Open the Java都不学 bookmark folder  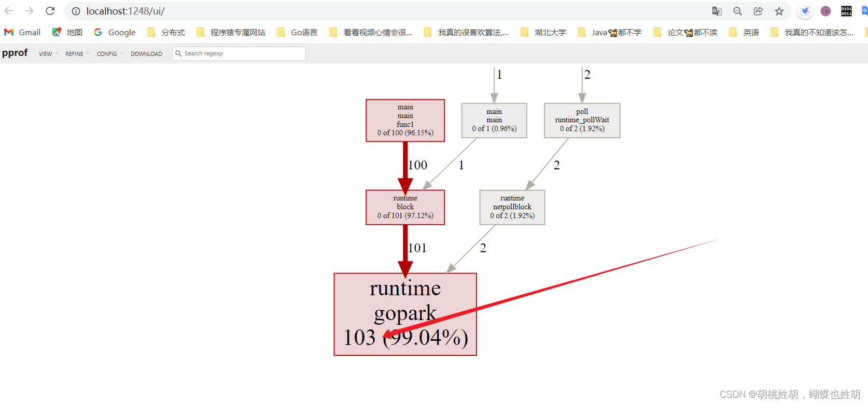coord(609,32)
